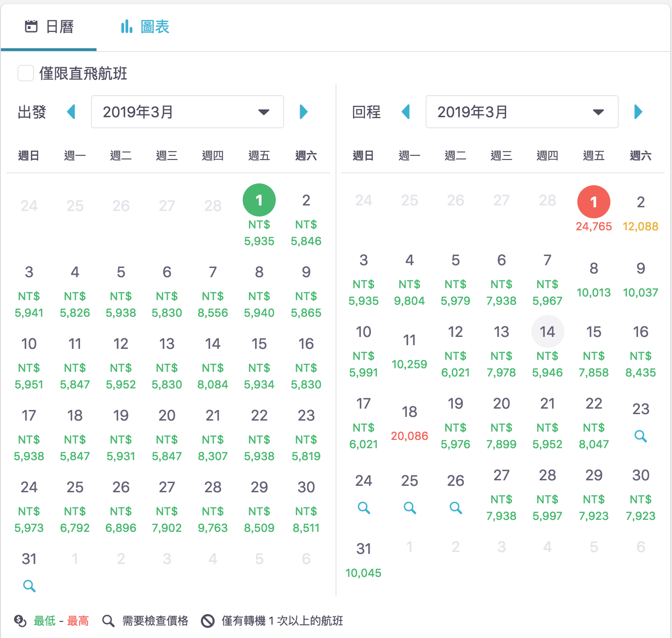Viewport: 672px width, 638px height.
Task: Select the red March 1 return date
Action: (x=593, y=201)
